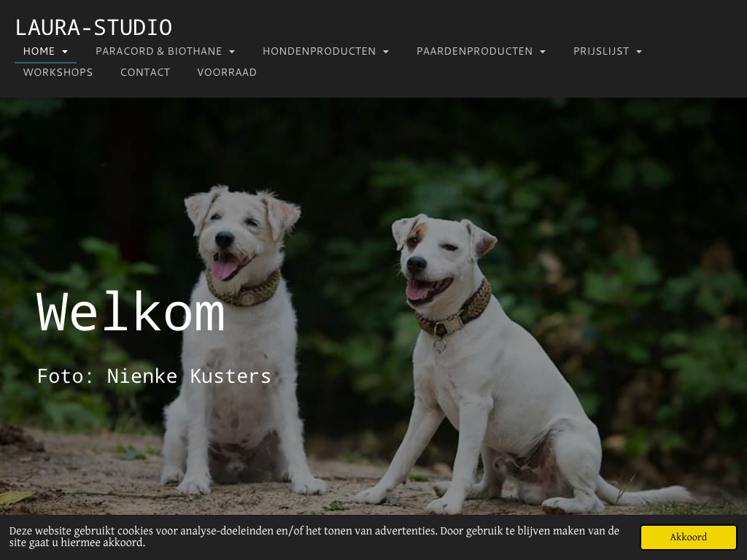Visit the Voorraad page
The image size is (747, 560).
227,72
